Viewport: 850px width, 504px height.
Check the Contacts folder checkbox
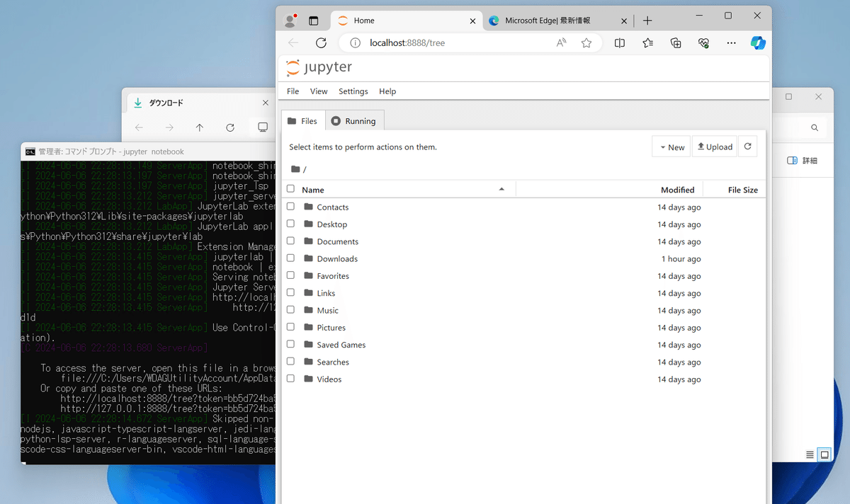click(x=290, y=207)
